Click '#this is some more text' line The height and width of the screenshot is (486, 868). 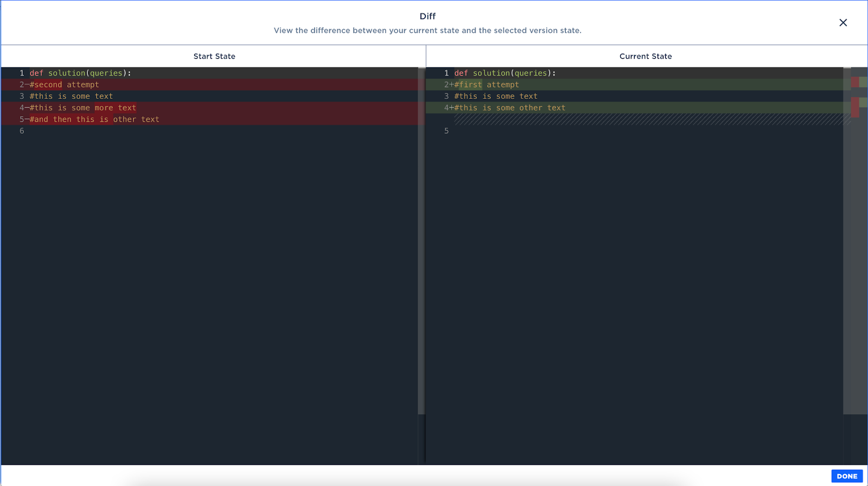(82, 108)
